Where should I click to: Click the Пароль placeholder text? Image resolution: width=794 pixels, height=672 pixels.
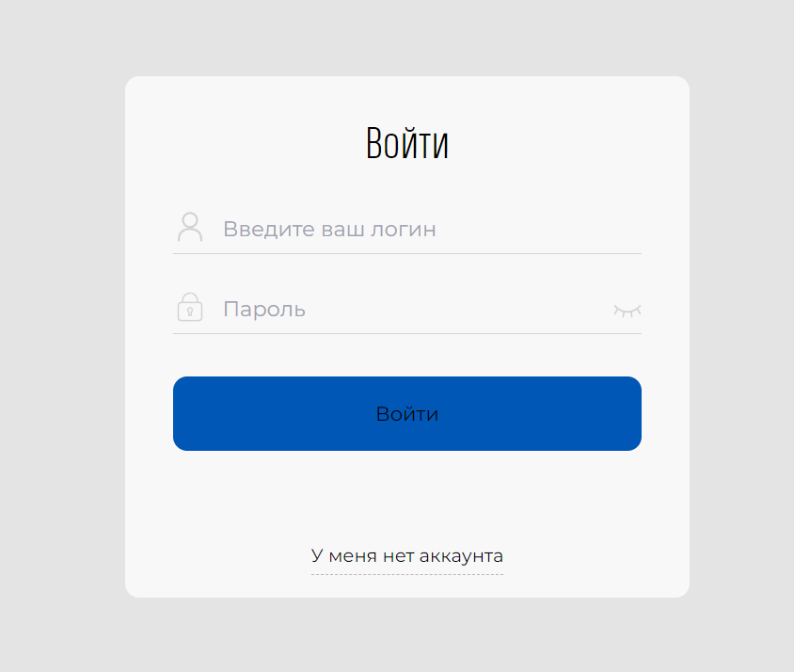click(x=264, y=310)
